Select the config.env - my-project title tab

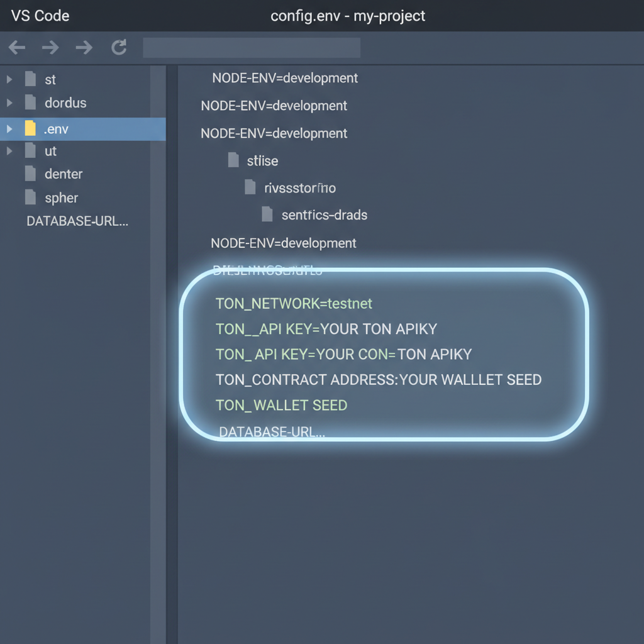coord(348,16)
